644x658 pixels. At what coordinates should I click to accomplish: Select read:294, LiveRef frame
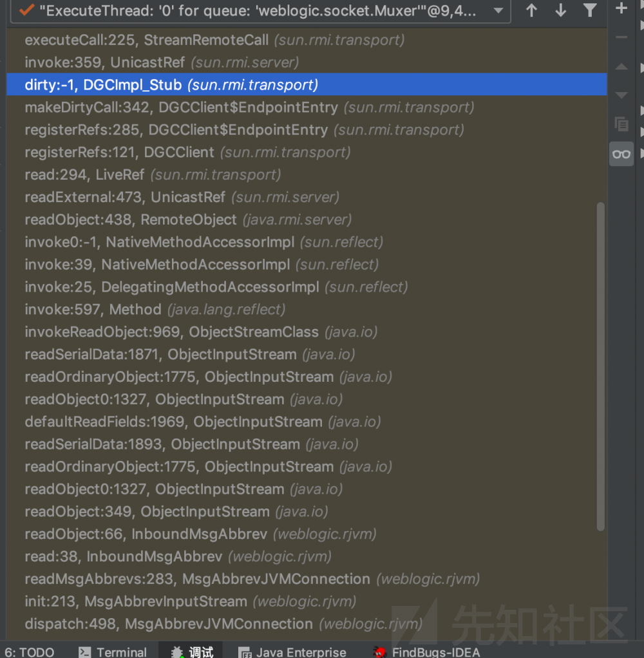[307, 174]
